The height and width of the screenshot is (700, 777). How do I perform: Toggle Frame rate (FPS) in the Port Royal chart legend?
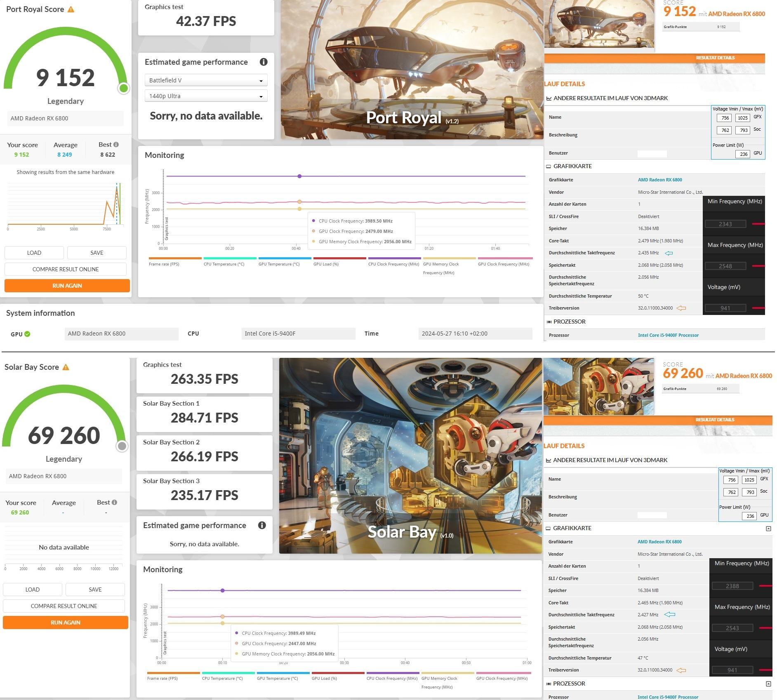(175, 261)
